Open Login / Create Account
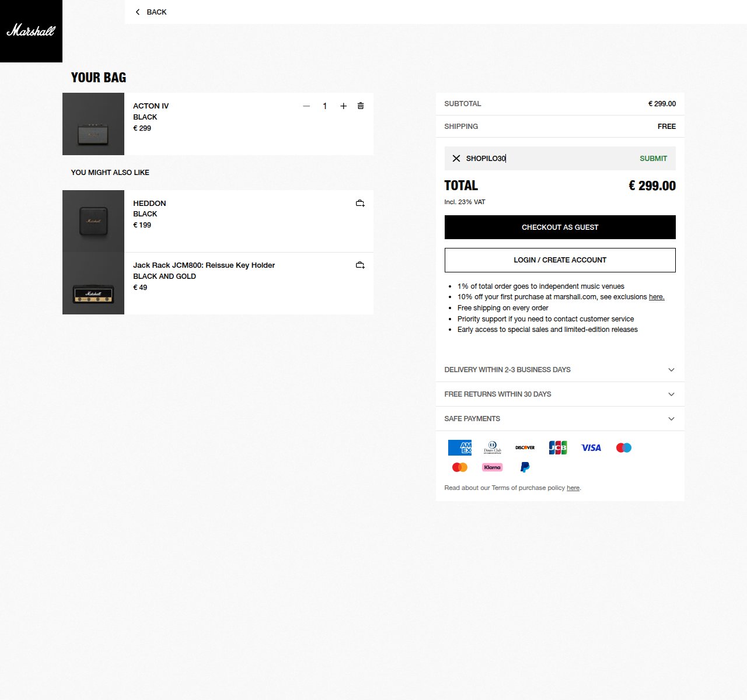Screen dimensions: 747x700 point(560,260)
